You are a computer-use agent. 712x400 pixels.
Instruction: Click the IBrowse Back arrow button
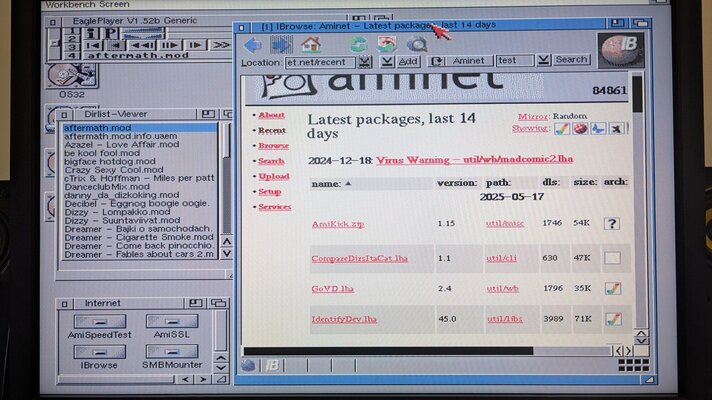coord(253,45)
